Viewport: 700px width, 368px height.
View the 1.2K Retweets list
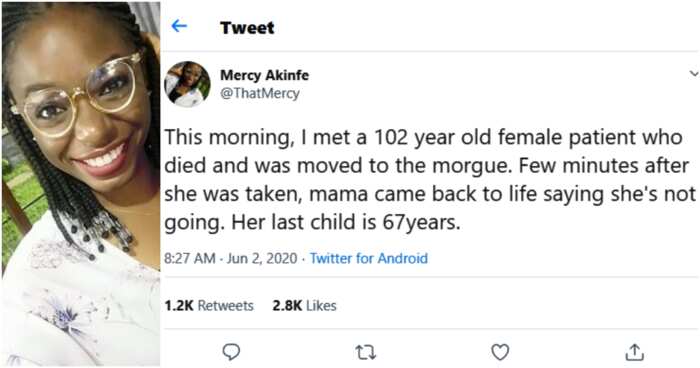[209, 305]
